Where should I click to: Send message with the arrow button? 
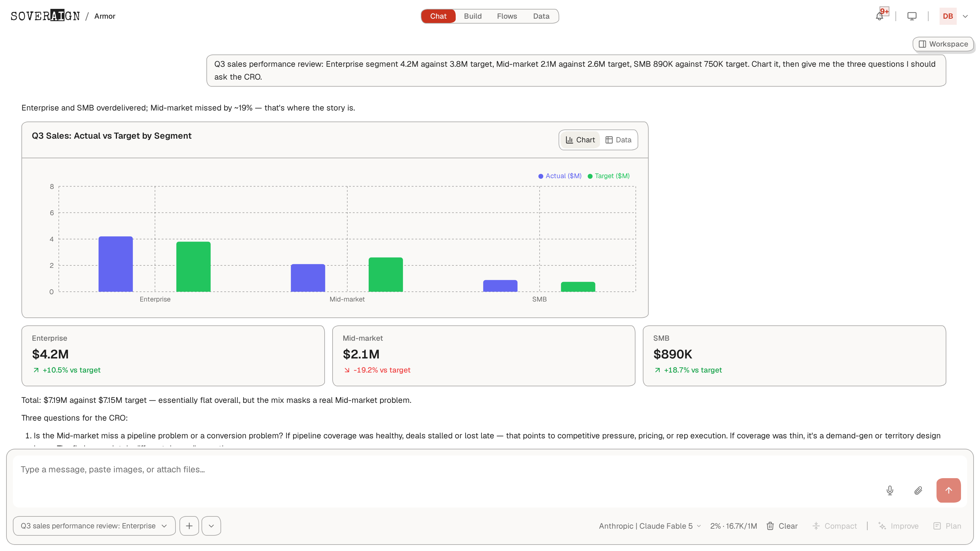click(948, 490)
